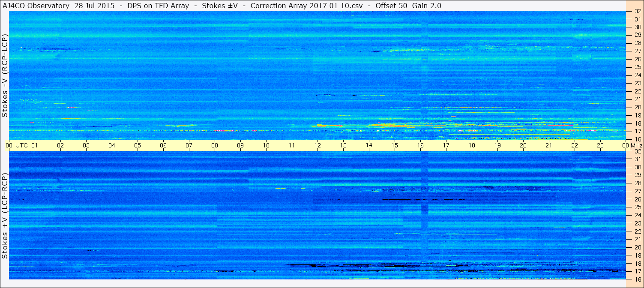Click 32 MHz label on lower +V scale
This screenshot has width=644, height=288.
pyautogui.click(x=637, y=151)
